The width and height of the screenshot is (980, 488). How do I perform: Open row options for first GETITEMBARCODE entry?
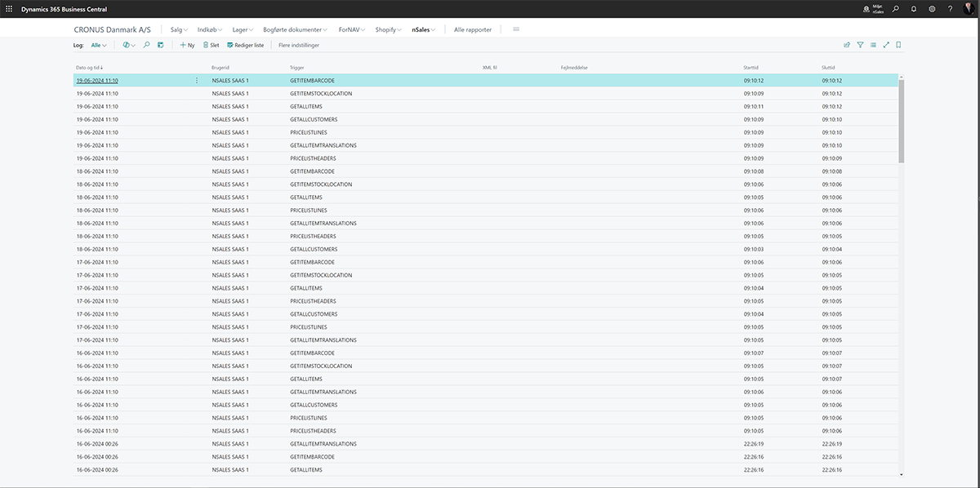[197, 81]
